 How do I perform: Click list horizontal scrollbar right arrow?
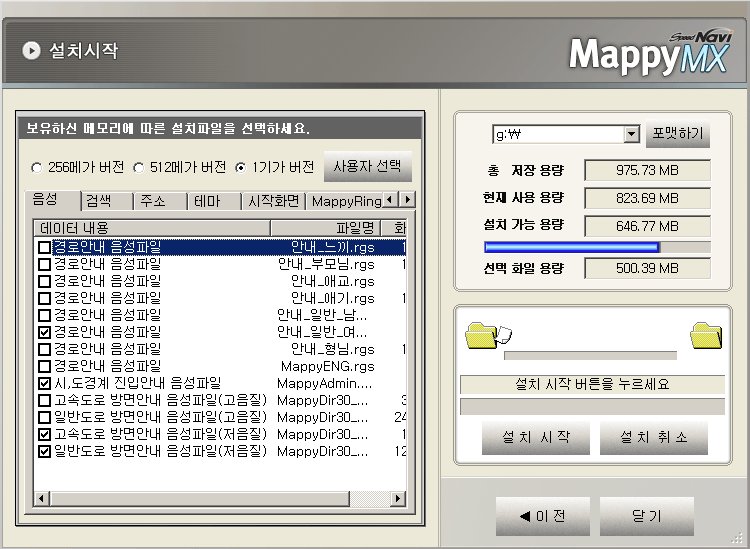pos(397,499)
